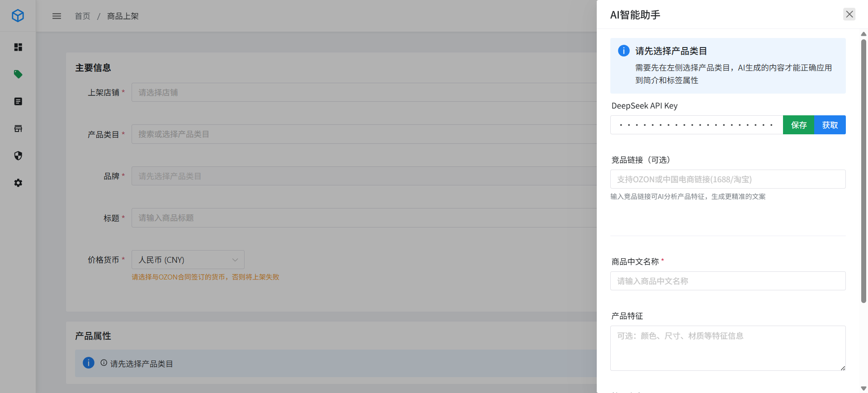Image resolution: width=868 pixels, height=393 pixels.
Task: Open the dashboard grid icon in sidebar
Action: [18, 47]
